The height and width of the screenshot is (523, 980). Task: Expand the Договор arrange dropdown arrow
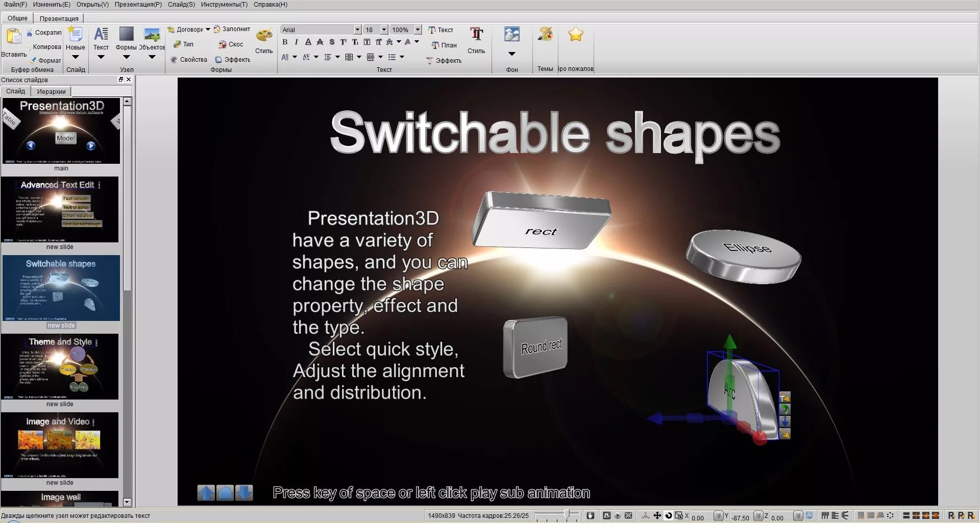pos(208,30)
